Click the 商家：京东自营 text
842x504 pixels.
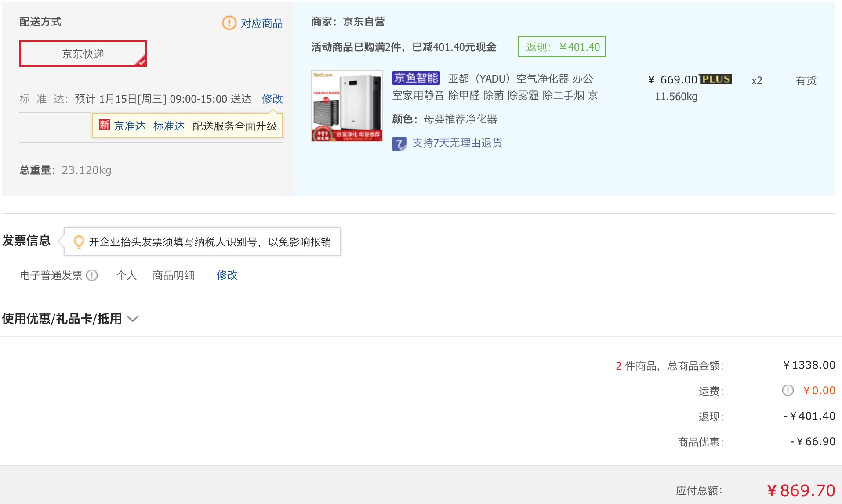point(348,22)
